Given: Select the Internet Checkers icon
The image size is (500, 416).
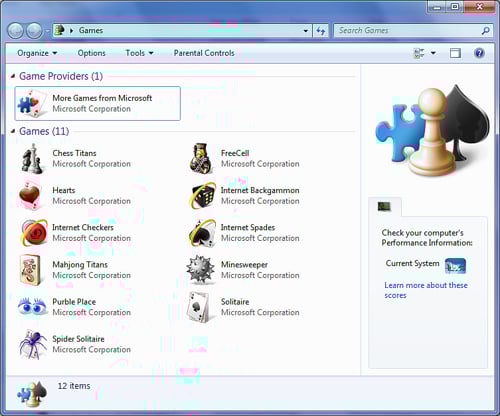Looking at the screenshot, I should [33, 233].
